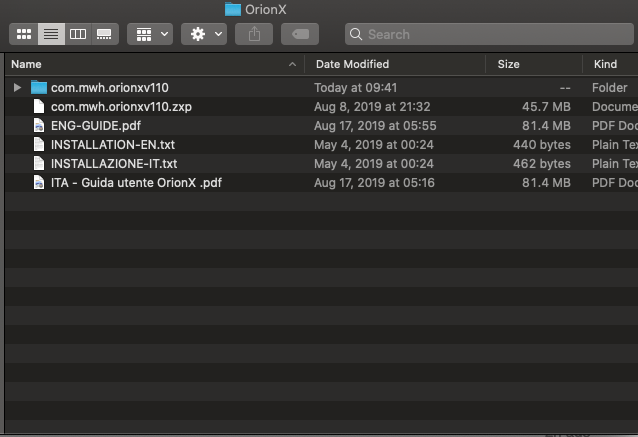The image size is (638, 437).
Task: Click the INSTALLAZIONE-IT.txt file icon
Action: click(39, 164)
